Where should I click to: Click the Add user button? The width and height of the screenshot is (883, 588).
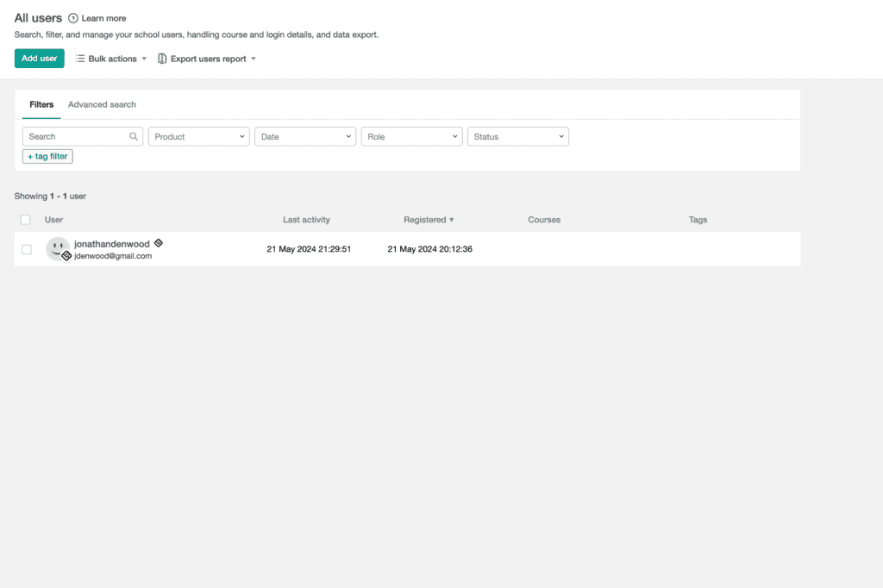tap(39, 58)
